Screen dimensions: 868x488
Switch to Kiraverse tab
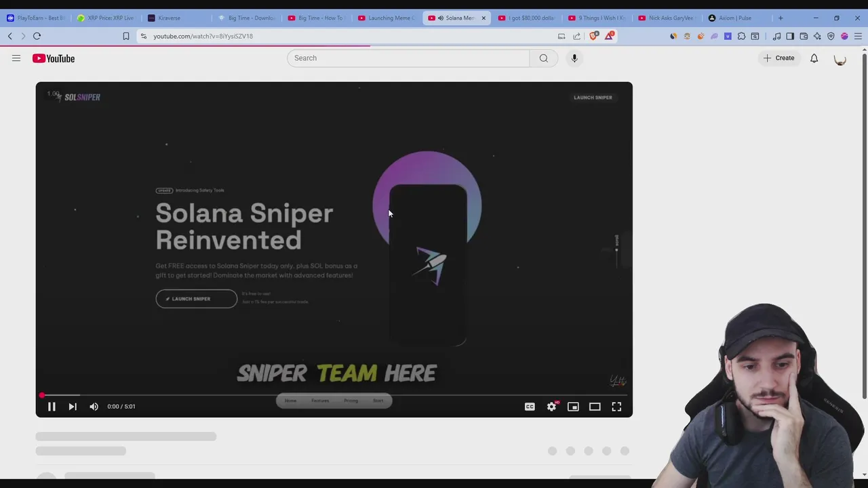pos(176,18)
